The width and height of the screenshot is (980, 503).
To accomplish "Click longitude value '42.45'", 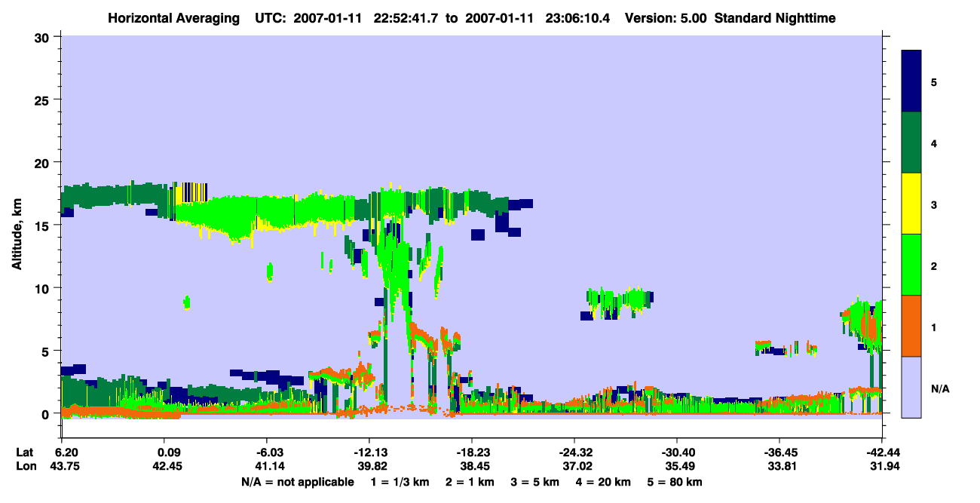I will (169, 466).
